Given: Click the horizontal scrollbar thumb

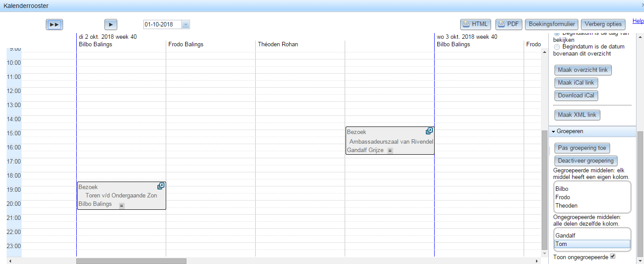Looking at the screenshot, I should coord(131,261).
